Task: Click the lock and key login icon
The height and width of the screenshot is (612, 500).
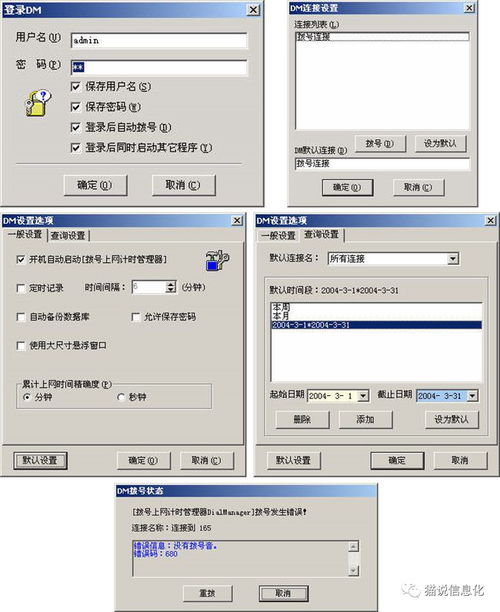Action: (x=38, y=103)
